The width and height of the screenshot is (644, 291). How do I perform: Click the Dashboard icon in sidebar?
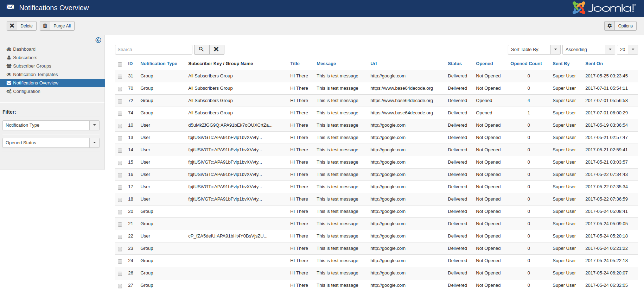click(x=9, y=49)
